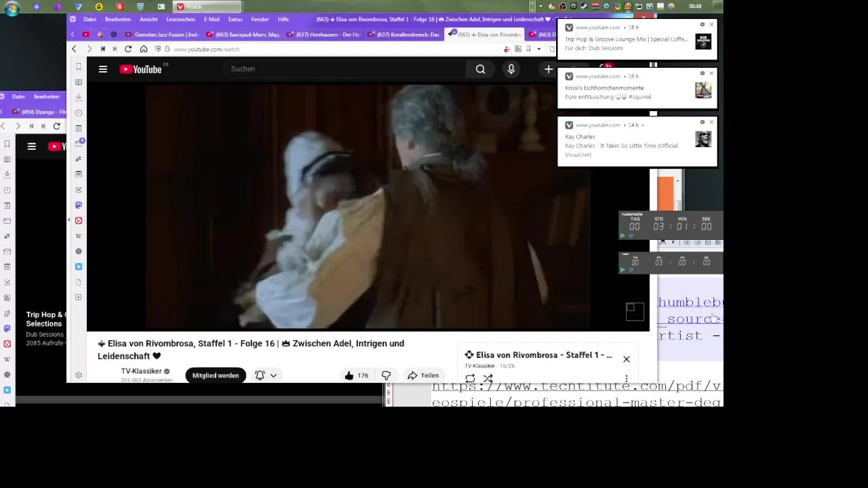
Task: Open settings gear at the sidebar bottom
Action: point(79,375)
